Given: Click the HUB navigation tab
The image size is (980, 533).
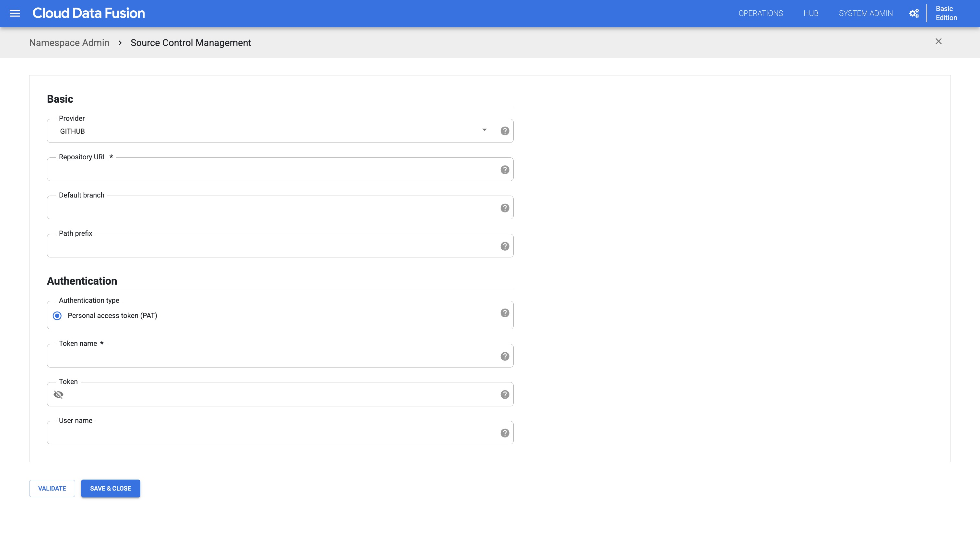Looking at the screenshot, I should coord(811,13).
